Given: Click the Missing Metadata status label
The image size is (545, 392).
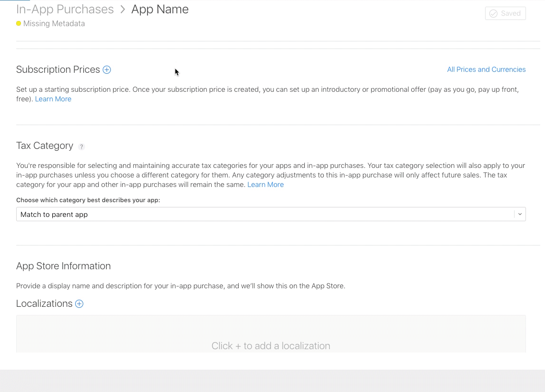Looking at the screenshot, I should [x=54, y=24].
